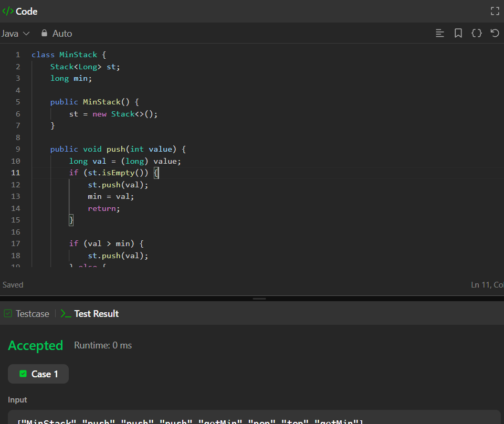Click the panel divider handle above Testcase

(x=259, y=299)
